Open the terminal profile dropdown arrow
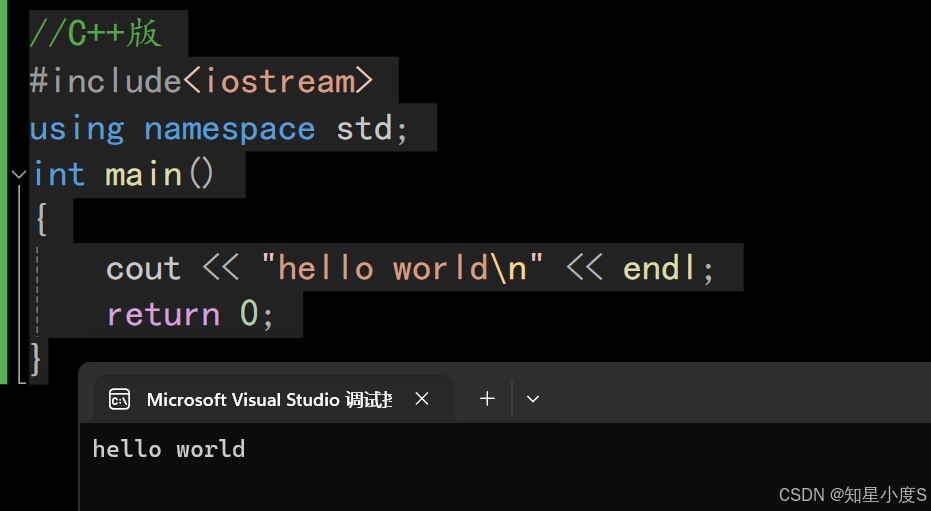 pos(533,399)
